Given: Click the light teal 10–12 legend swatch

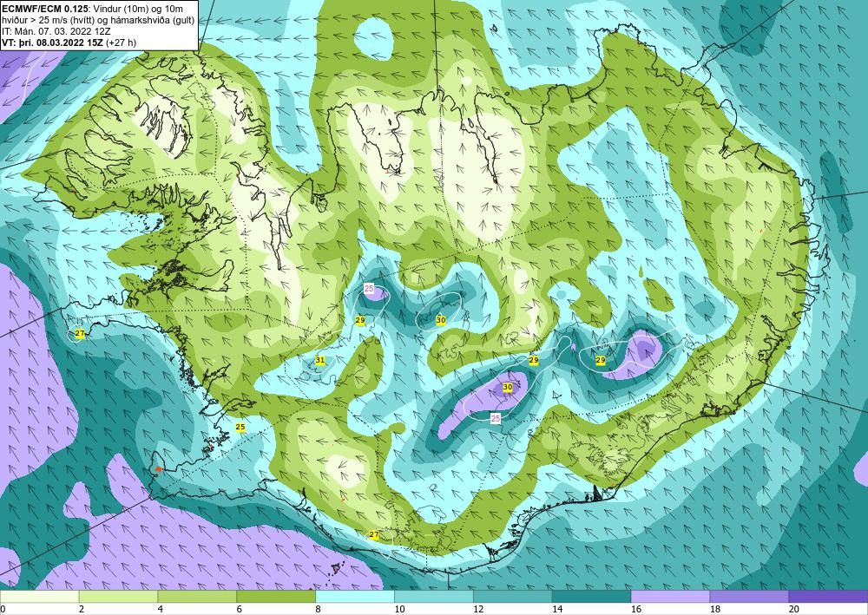Looking at the screenshot, I should pyautogui.click(x=434, y=597).
